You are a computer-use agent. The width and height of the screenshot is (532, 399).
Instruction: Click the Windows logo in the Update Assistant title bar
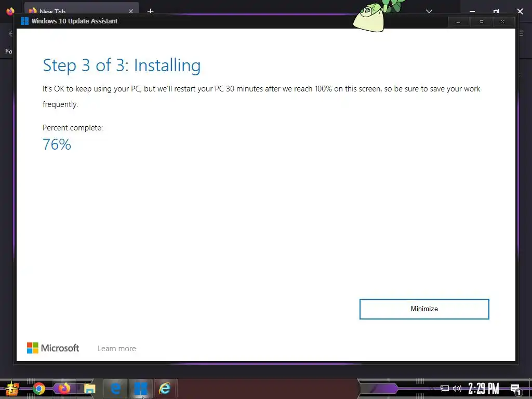coord(24,21)
